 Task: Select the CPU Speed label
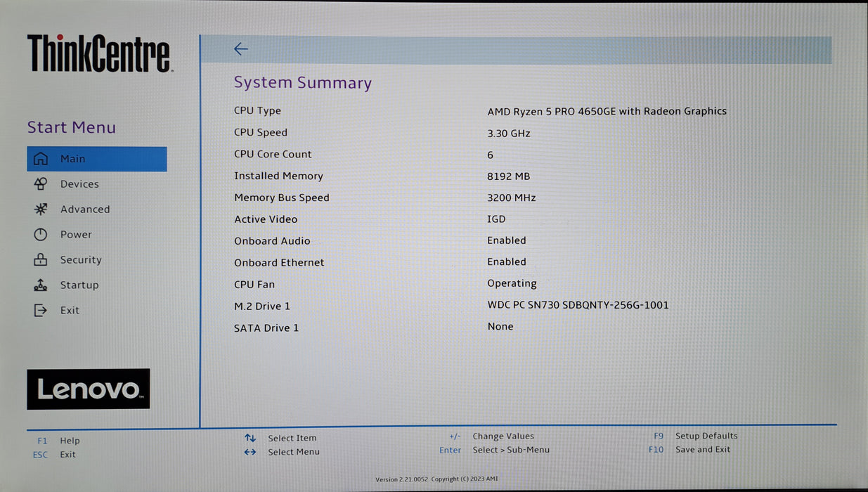[261, 133]
